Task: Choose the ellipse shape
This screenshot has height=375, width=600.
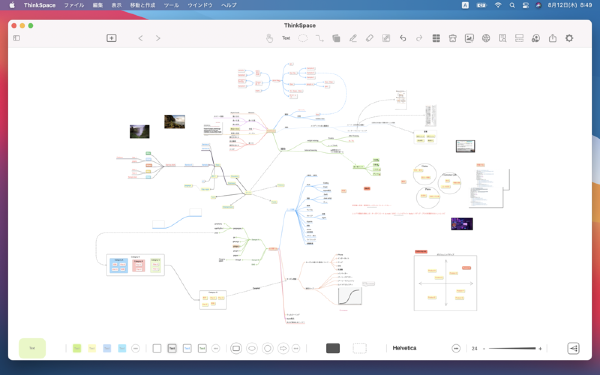Action: point(252,348)
